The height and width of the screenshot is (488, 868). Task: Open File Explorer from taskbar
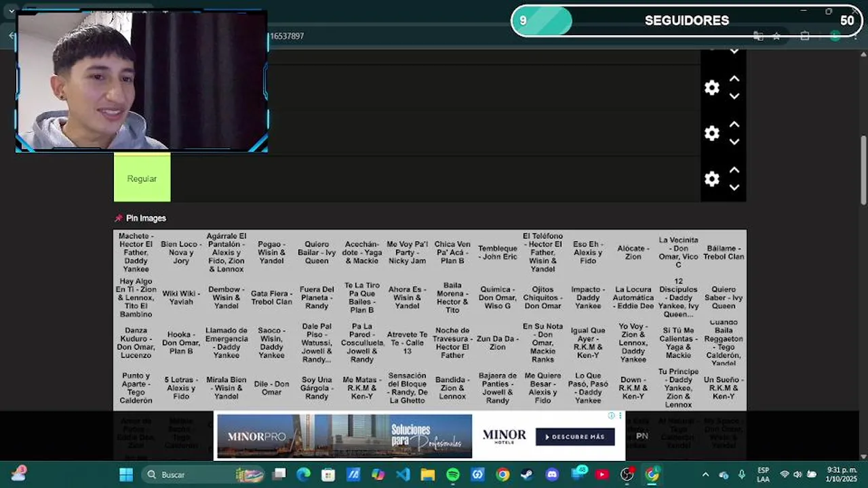coord(428,474)
